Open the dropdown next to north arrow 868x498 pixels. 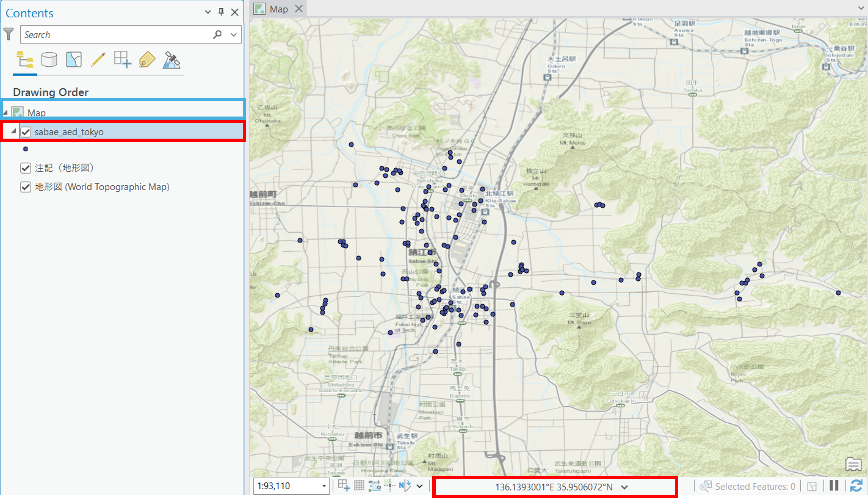(x=420, y=486)
